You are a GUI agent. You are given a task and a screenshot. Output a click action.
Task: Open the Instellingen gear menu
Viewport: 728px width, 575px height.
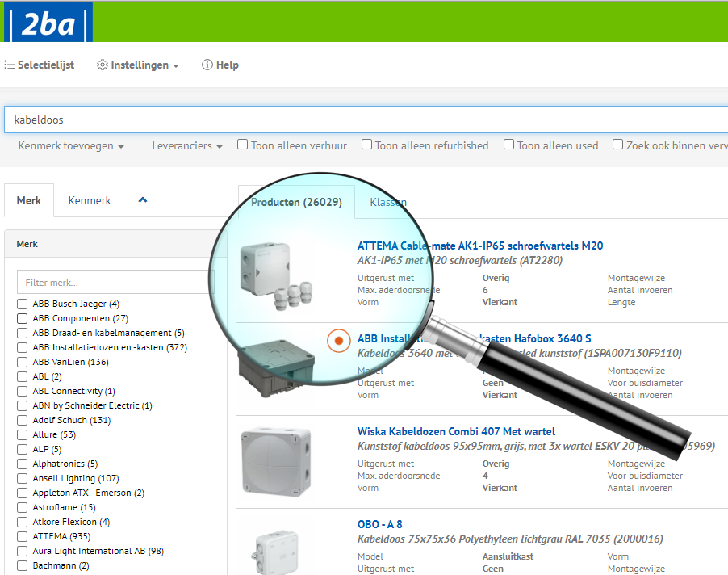(x=103, y=65)
